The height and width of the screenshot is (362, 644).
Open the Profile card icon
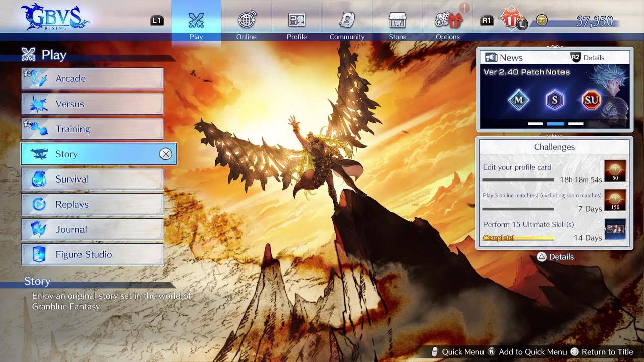(297, 20)
